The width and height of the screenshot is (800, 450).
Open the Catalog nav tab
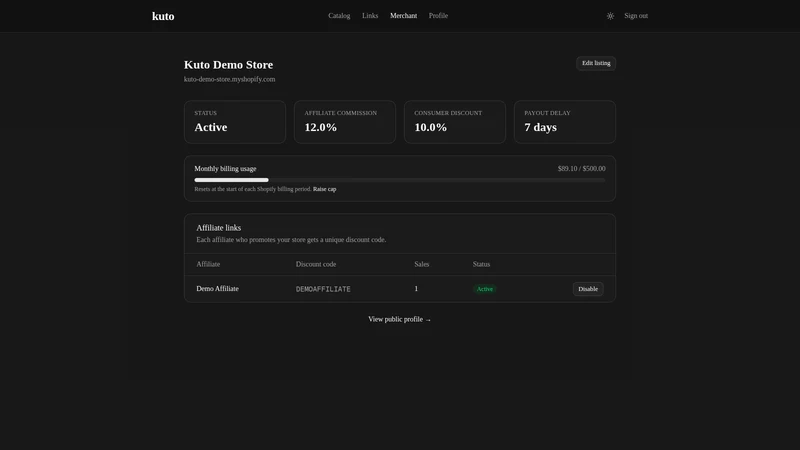click(339, 16)
